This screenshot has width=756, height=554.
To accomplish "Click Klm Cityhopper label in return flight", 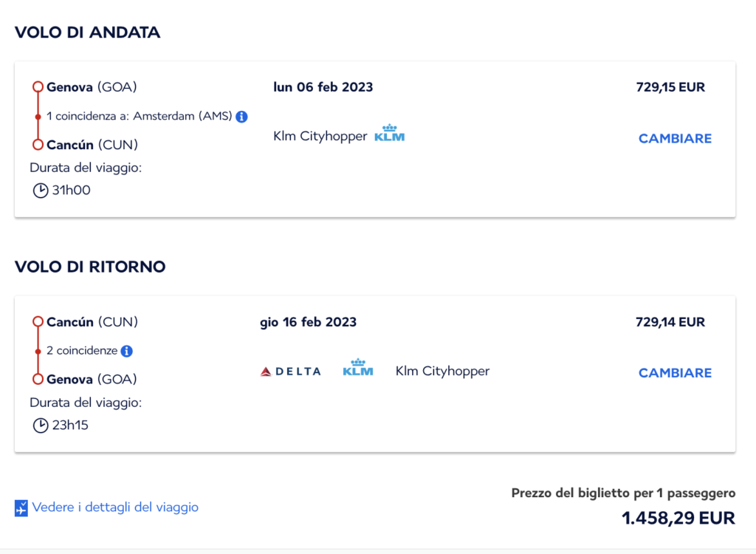I will click(x=443, y=371).
